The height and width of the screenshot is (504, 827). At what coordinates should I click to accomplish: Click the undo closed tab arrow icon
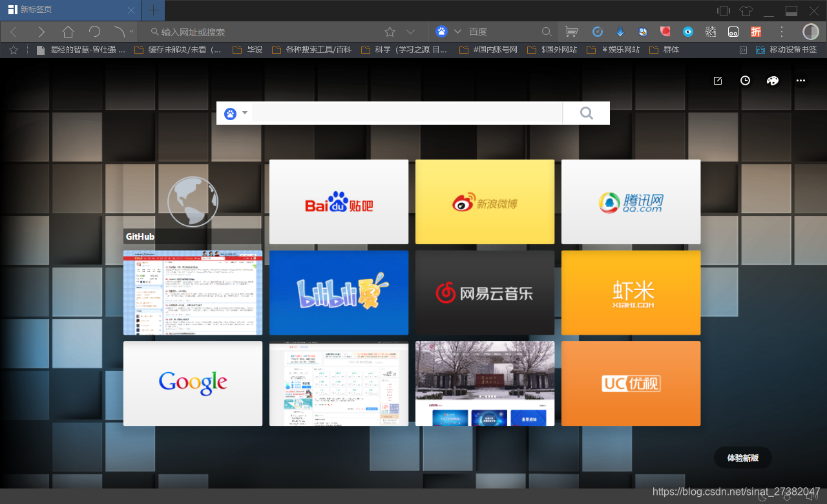119,32
